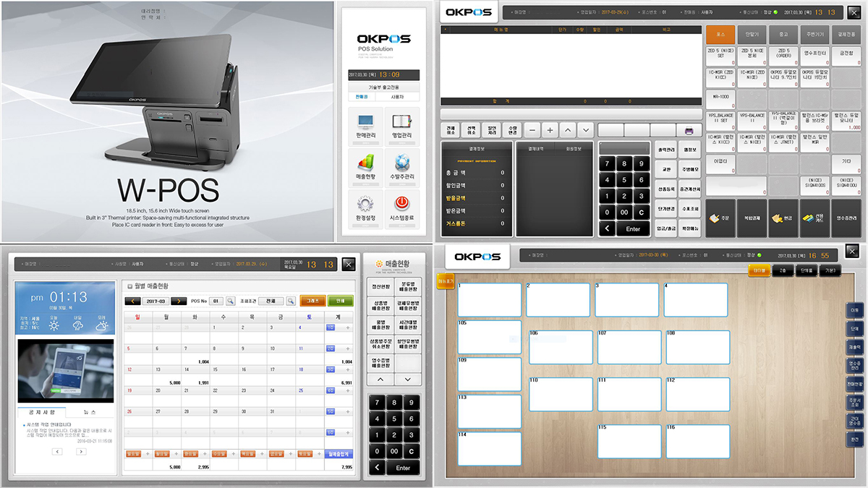Go to previous month in monthly sales calendar
Image resolution: width=868 pixels, height=488 pixels.
(133, 301)
